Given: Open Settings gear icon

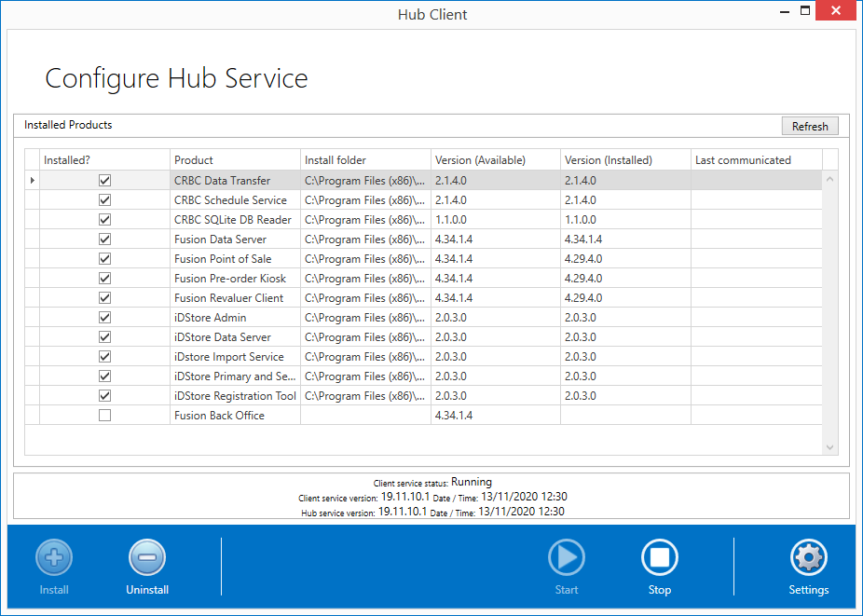Looking at the screenshot, I should point(809,557).
